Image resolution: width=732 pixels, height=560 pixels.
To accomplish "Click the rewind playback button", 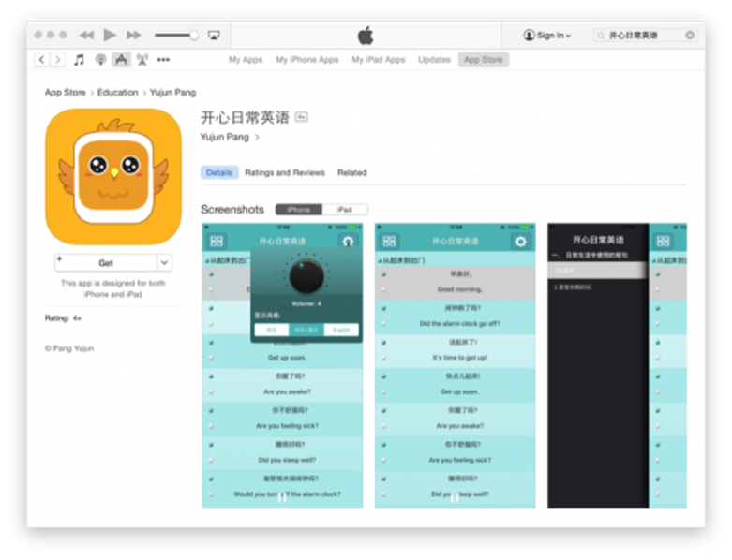I will point(86,35).
